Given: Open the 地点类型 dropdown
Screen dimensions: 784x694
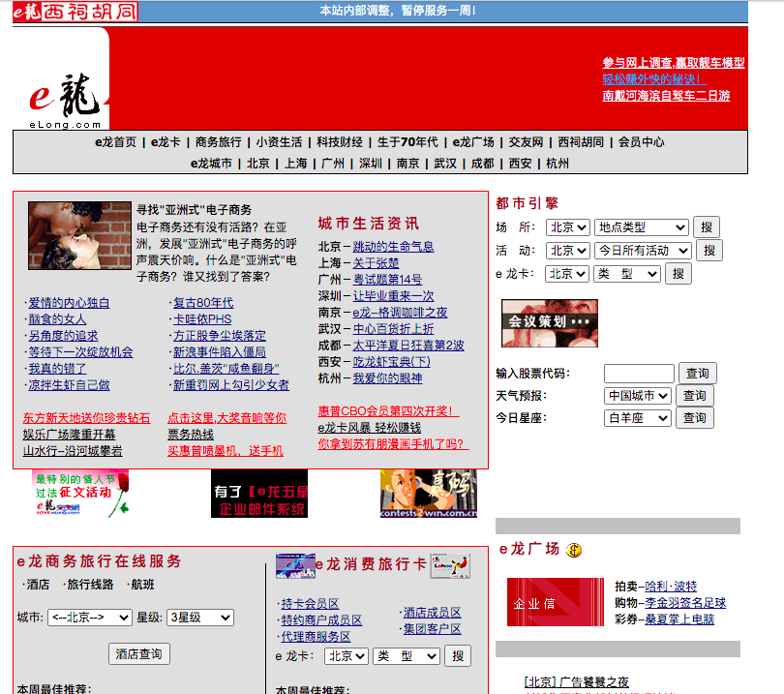Looking at the screenshot, I should (642, 227).
